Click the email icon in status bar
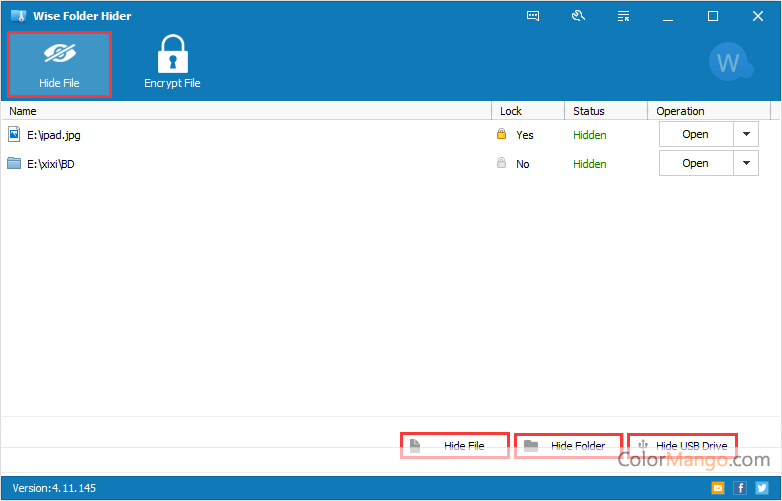This screenshot has width=782, height=501. tap(717, 488)
